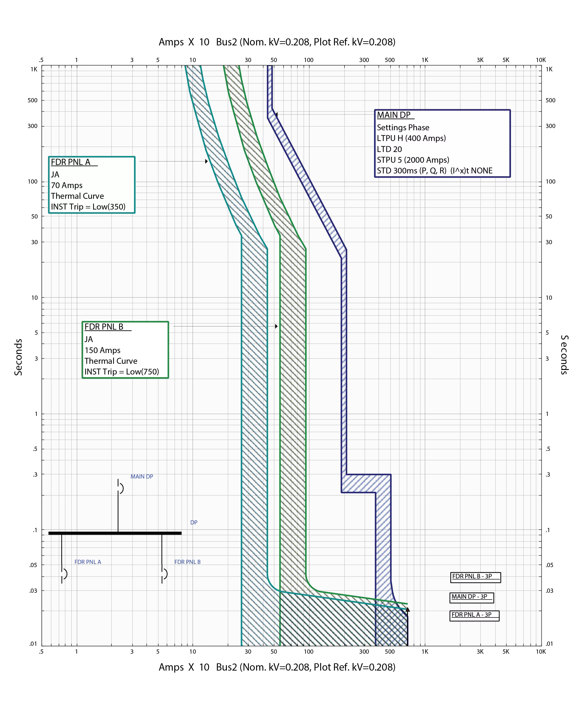Expand the FDR PNL A info box
The height and width of the screenshot is (705, 588).
[x=91, y=185]
